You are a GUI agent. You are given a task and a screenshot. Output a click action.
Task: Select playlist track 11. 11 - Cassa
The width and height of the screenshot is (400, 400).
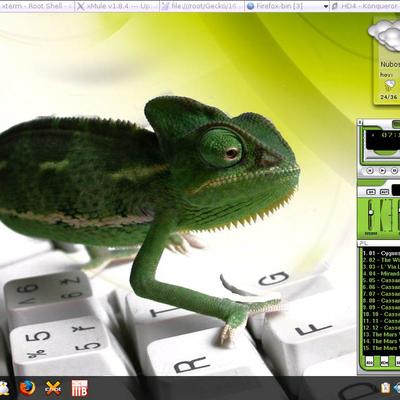pyautogui.click(x=381, y=321)
